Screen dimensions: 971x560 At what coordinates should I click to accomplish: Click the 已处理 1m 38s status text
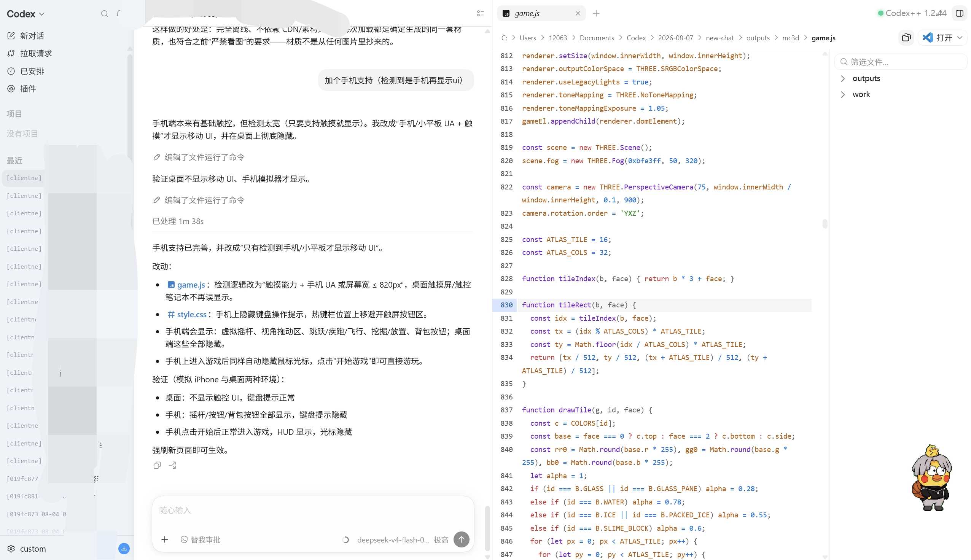[x=178, y=221]
